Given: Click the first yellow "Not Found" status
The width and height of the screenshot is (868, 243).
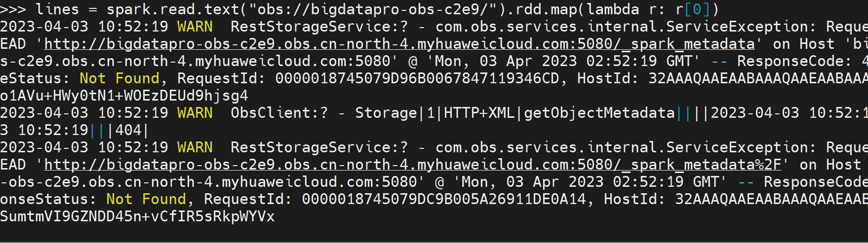Looking at the screenshot, I should point(119,78).
